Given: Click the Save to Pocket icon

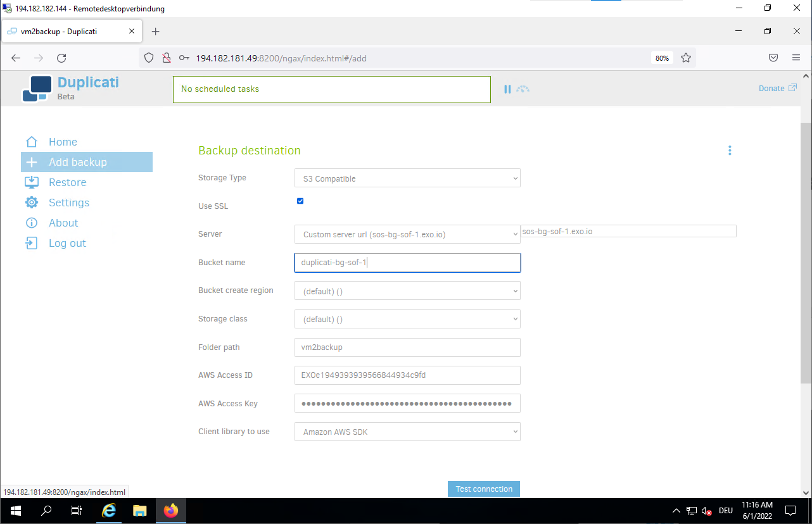Looking at the screenshot, I should 773,58.
